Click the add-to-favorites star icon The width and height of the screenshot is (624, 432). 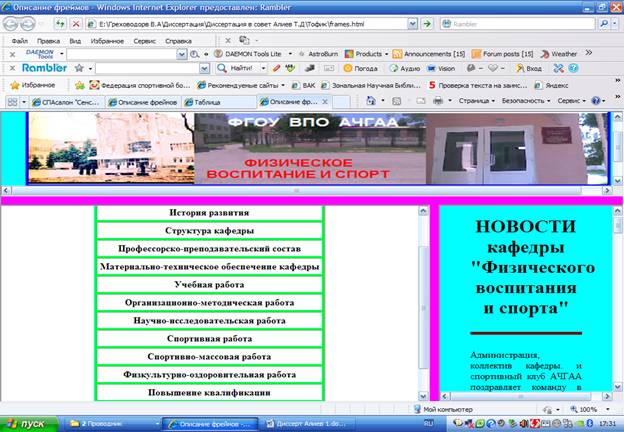click(80, 85)
